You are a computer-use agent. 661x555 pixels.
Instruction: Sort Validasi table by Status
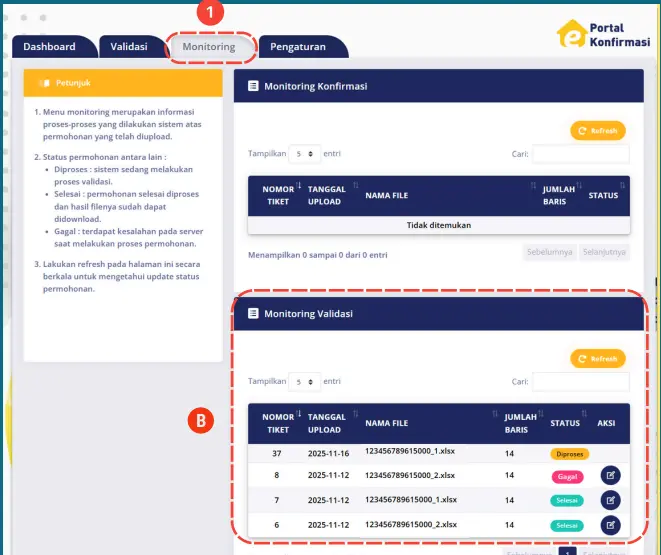567,423
